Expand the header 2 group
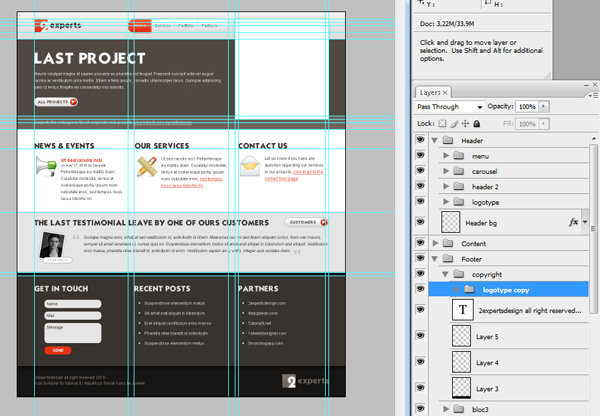 (x=446, y=186)
